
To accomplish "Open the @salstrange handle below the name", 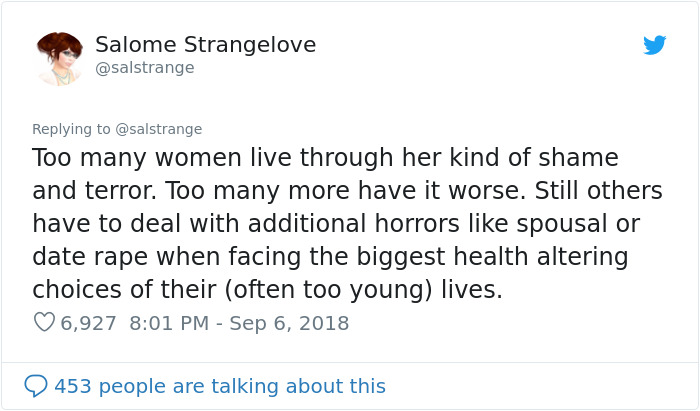I will [144, 68].
